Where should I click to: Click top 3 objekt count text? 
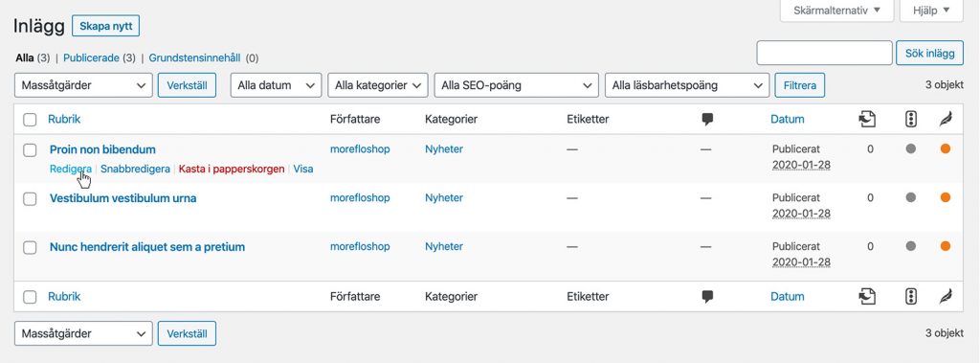coord(945,84)
